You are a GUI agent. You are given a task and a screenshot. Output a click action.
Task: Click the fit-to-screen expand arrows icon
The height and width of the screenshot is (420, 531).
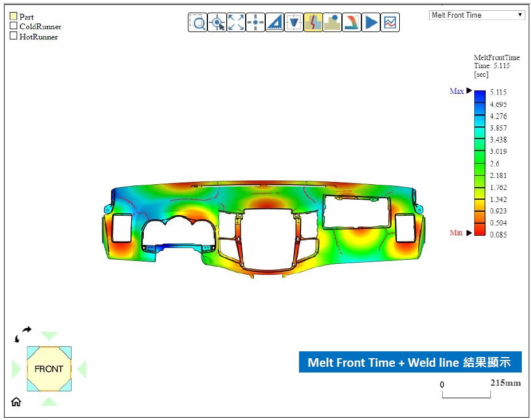point(236,23)
